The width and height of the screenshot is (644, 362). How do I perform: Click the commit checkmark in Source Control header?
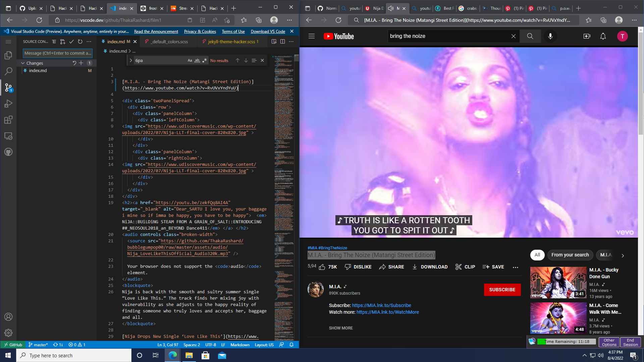(71, 42)
